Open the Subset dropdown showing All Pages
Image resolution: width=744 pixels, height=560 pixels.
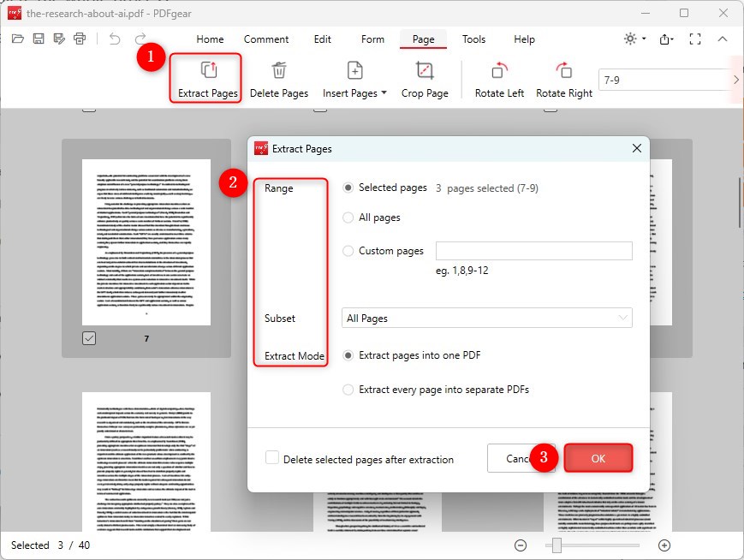coord(486,318)
